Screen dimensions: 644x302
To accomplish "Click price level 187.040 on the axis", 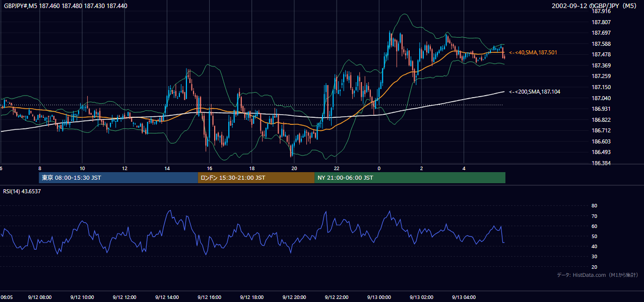I will tap(601, 98).
